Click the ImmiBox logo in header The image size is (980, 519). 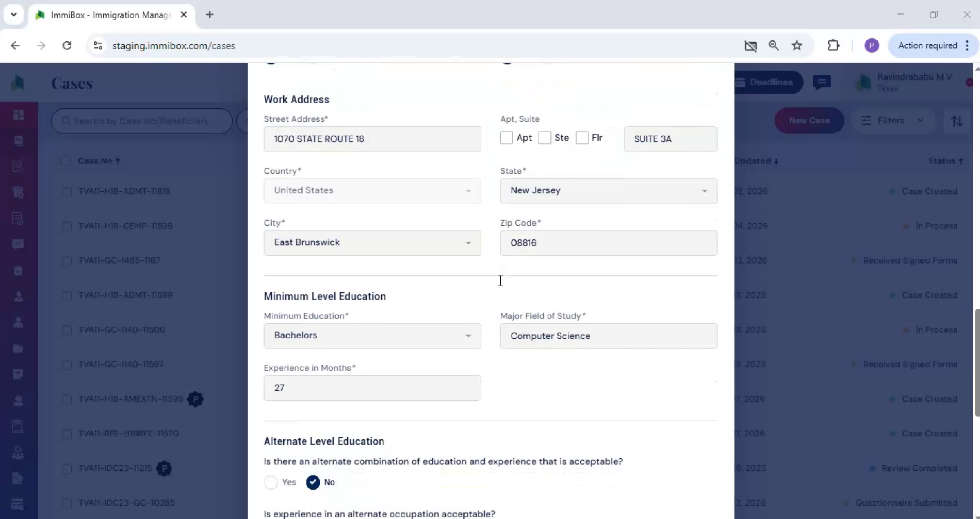point(18,83)
